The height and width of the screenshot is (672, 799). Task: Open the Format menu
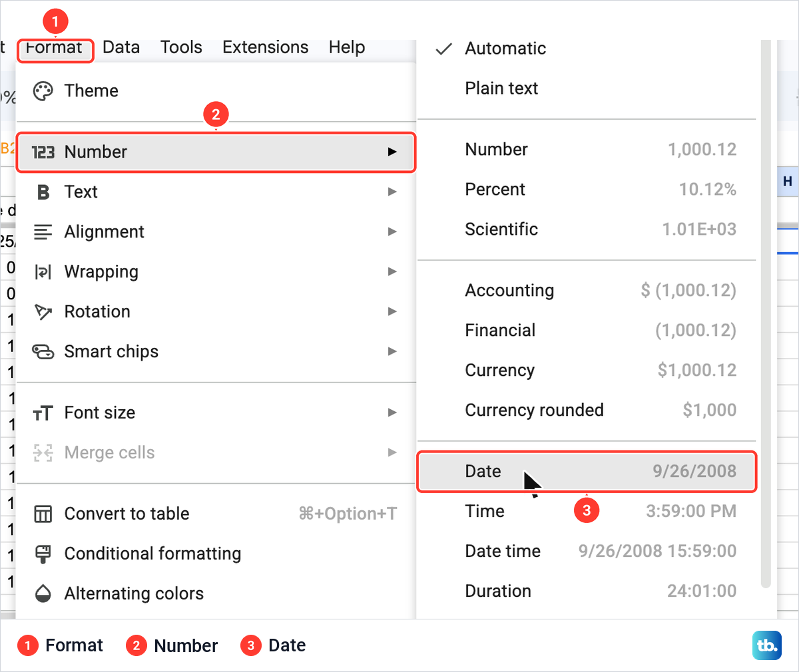[55, 49]
